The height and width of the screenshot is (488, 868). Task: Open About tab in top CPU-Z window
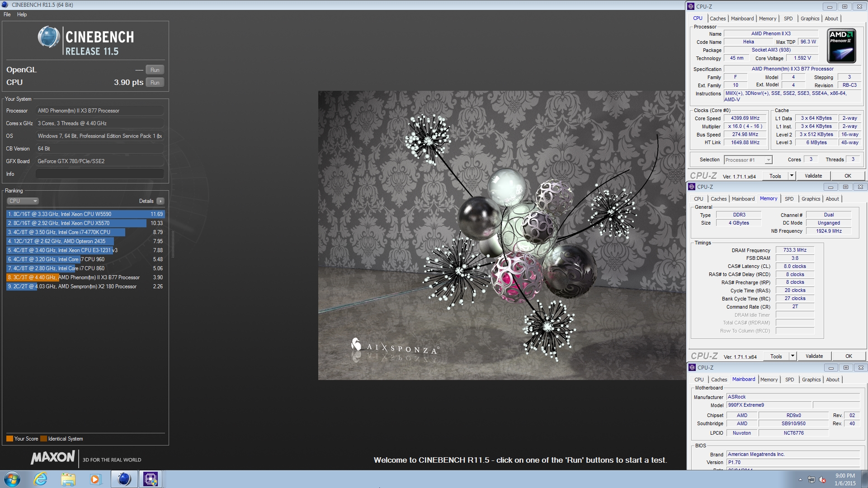pyautogui.click(x=831, y=19)
